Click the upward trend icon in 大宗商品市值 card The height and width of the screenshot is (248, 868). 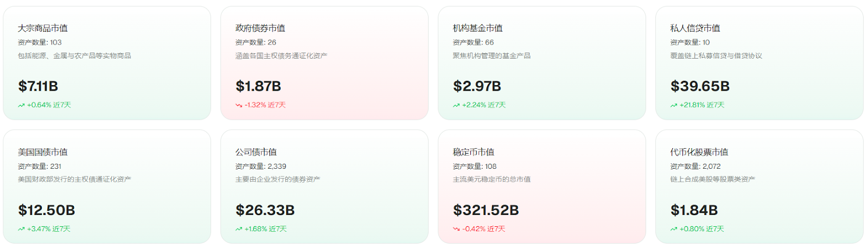(21, 105)
